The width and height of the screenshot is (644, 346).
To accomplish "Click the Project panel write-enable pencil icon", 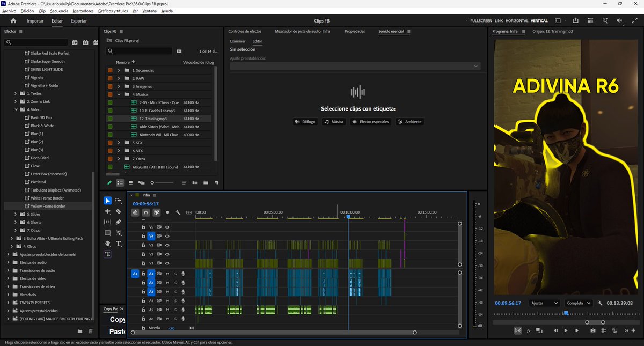I will (109, 182).
